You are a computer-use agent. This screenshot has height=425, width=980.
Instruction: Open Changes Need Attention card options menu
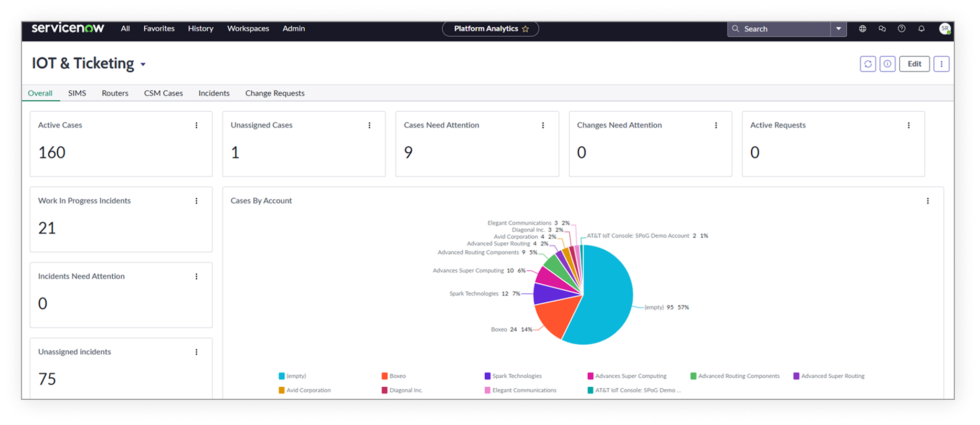(716, 125)
